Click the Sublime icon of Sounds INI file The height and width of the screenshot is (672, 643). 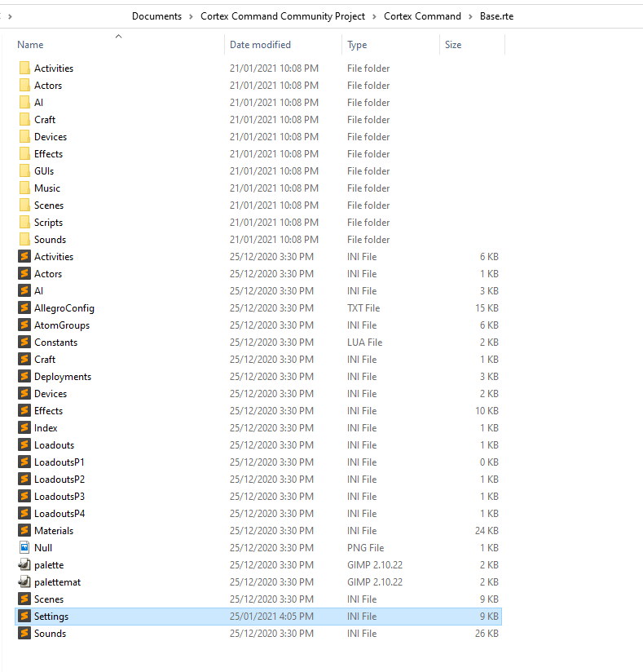pos(24,634)
